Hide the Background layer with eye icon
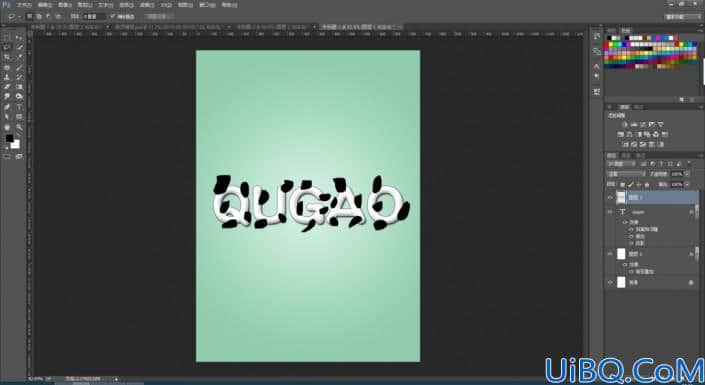 coord(610,282)
